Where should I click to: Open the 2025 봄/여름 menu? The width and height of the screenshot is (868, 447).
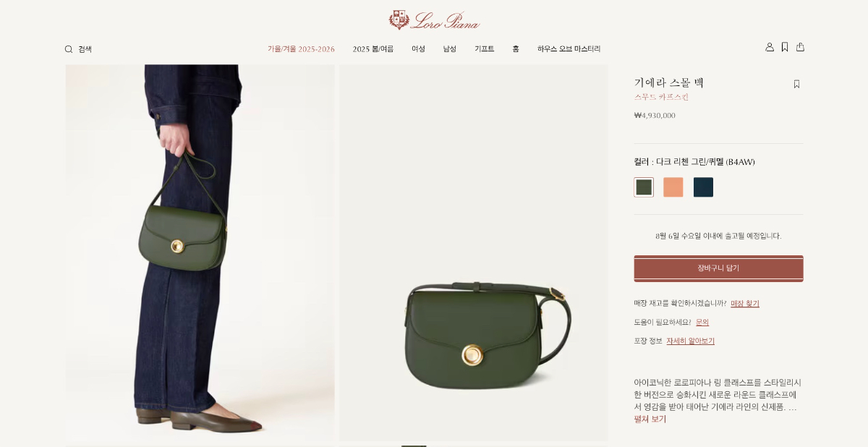(x=373, y=49)
